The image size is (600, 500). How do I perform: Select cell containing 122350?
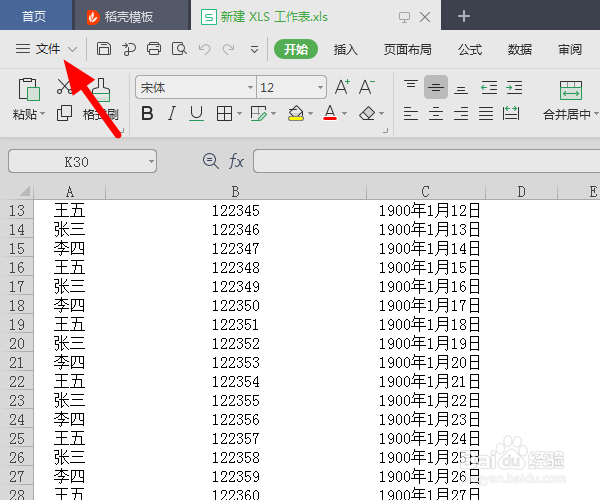[x=236, y=305]
